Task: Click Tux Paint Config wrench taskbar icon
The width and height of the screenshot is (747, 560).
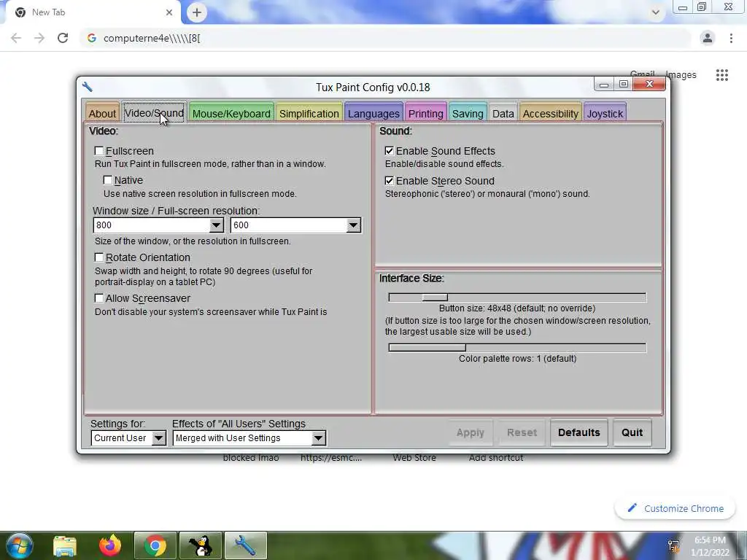Action: click(245, 545)
